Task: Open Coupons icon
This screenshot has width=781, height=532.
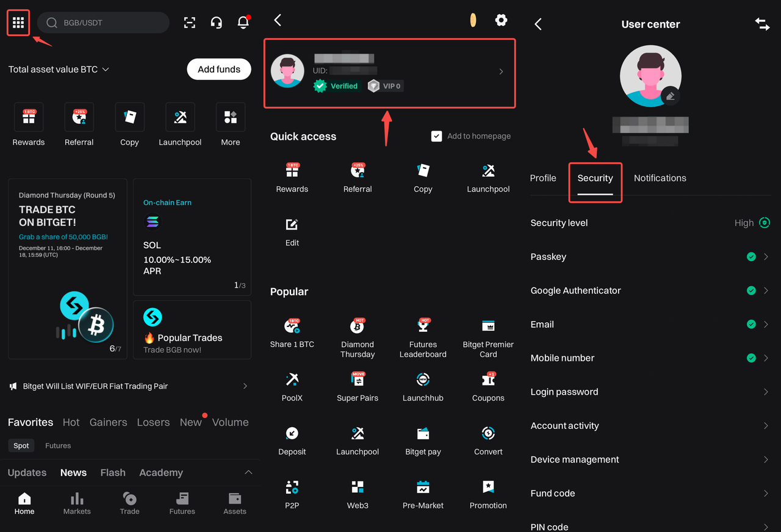Action: coord(488,380)
